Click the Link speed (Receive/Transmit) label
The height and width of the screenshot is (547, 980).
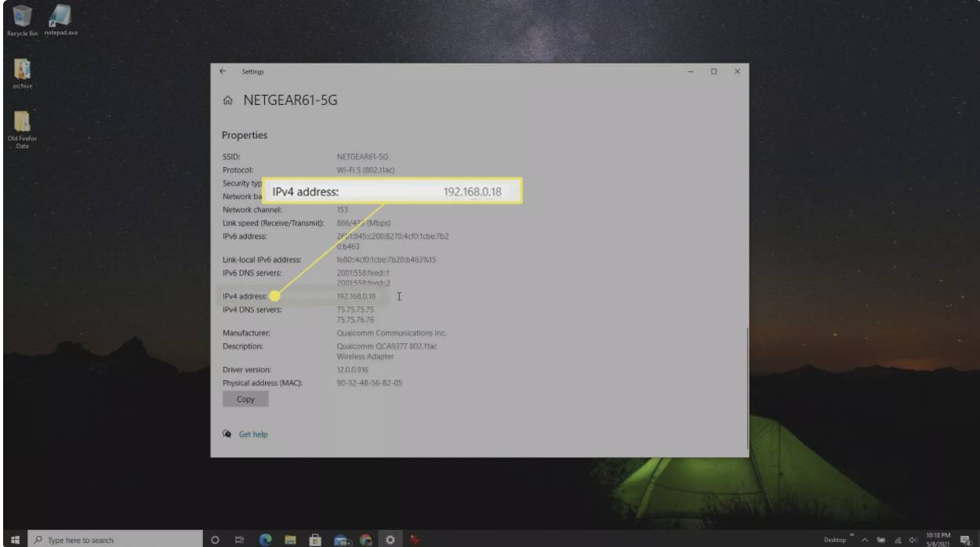click(x=273, y=223)
